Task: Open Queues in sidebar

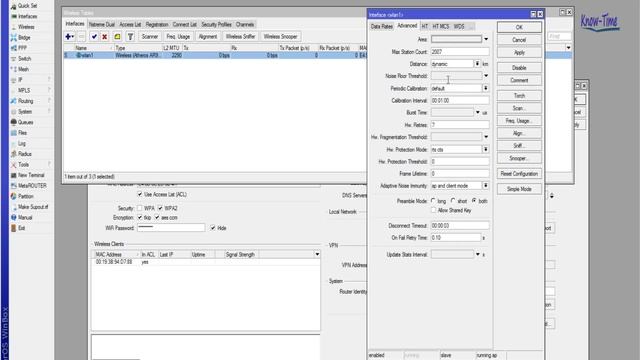Action: (25, 122)
